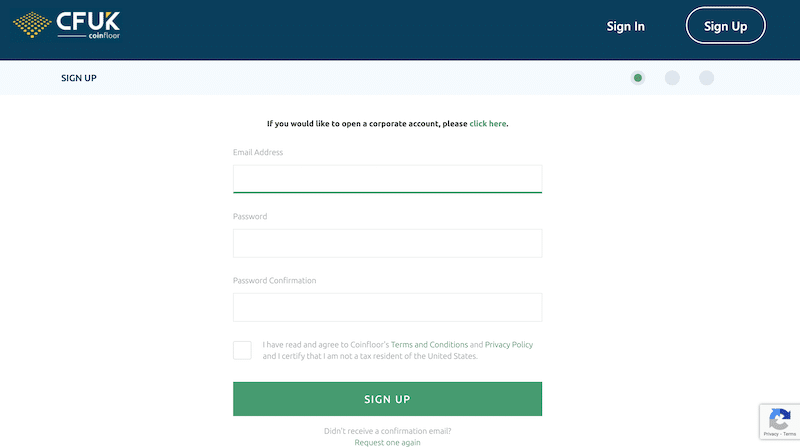Submit the form with the green SIGN UP button
Screen dimensions: 800x447
coord(387,399)
